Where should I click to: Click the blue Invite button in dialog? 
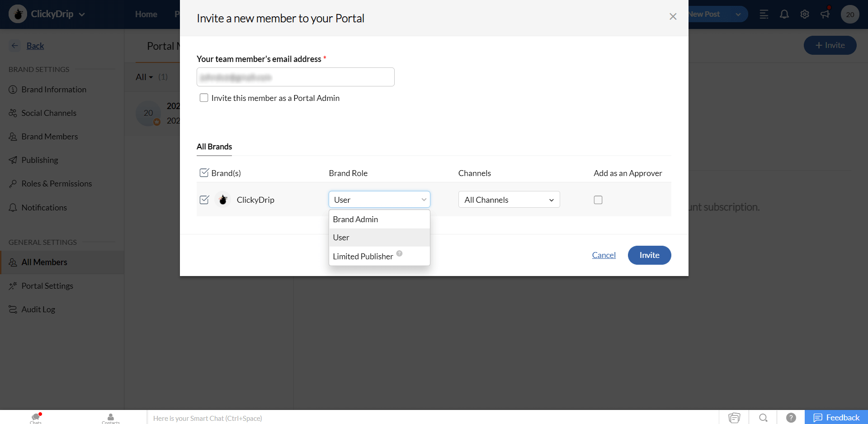coord(649,255)
